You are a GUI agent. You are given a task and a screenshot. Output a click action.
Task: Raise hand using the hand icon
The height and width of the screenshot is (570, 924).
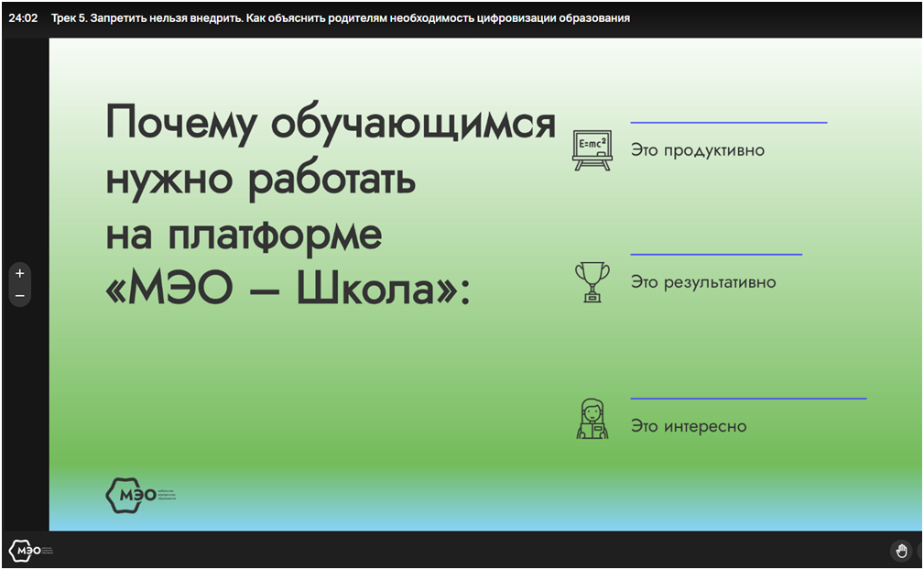point(901,551)
